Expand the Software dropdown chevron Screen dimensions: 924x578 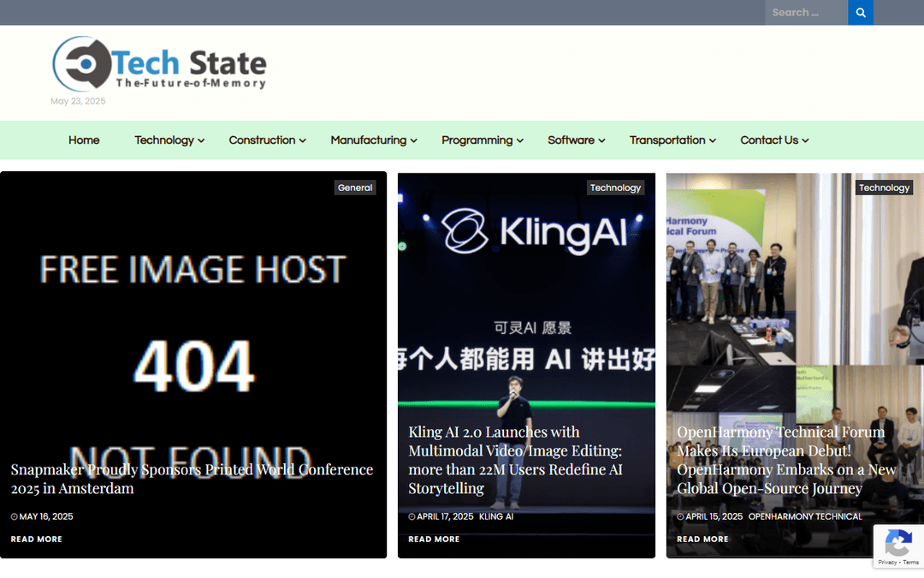click(x=601, y=141)
